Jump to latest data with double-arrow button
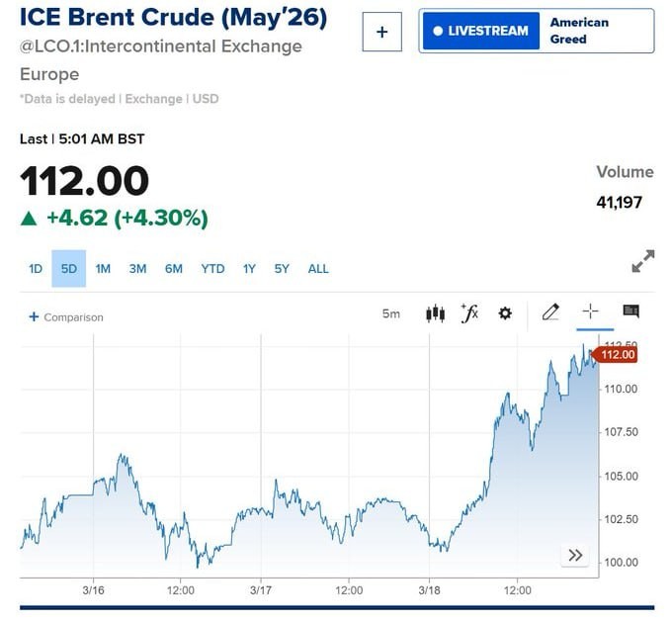Viewport: 672px width, 623px height. [x=575, y=555]
